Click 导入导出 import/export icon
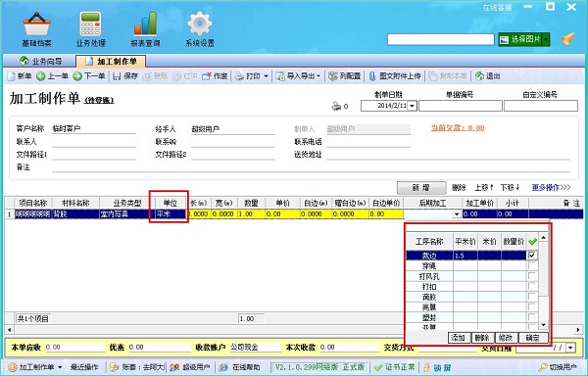This screenshot has height=376, width=588. pyautogui.click(x=280, y=76)
